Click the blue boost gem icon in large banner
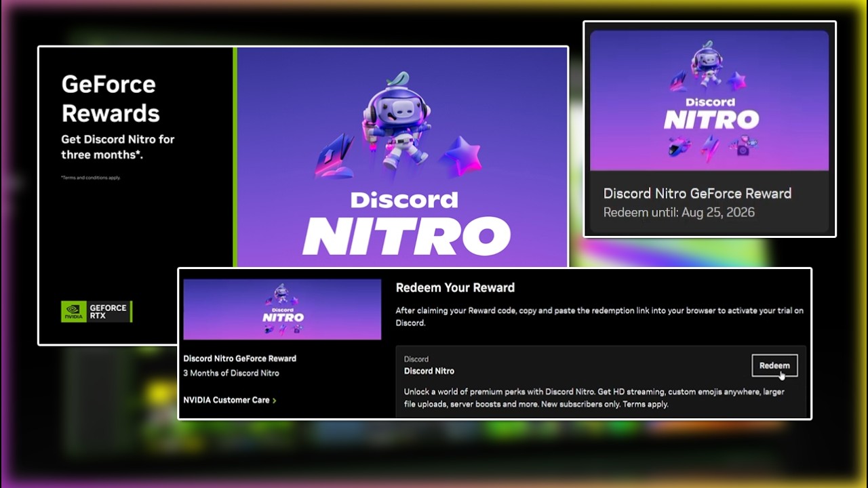The height and width of the screenshot is (488, 868). click(335, 155)
